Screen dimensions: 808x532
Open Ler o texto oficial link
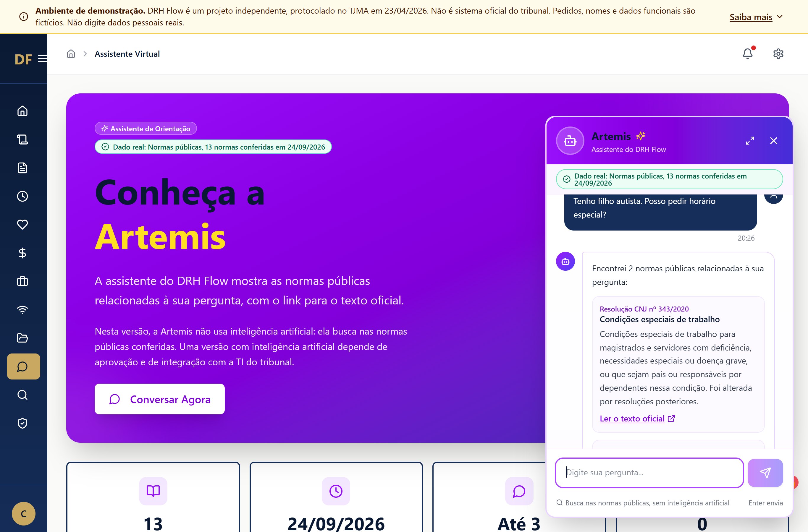637,419
